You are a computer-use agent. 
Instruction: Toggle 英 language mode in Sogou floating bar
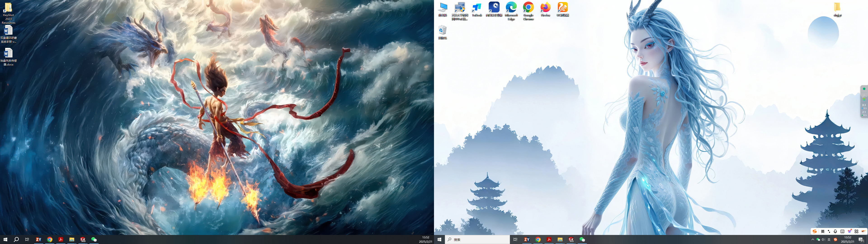click(823, 231)
